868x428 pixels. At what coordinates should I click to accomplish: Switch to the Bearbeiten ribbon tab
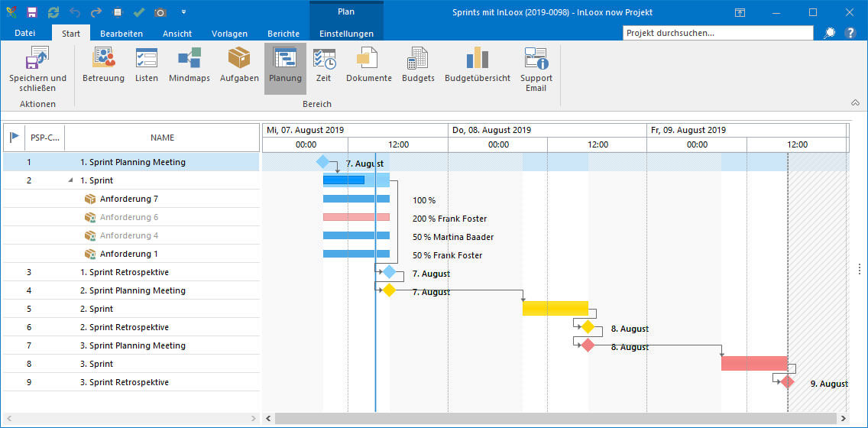pyautogui.click(x=121, y=33)
